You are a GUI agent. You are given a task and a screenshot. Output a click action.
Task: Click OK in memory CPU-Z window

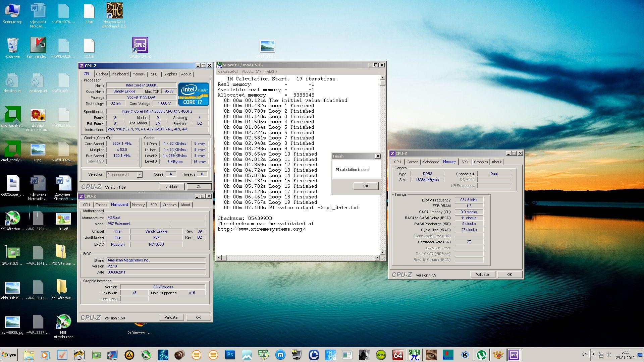509,275
